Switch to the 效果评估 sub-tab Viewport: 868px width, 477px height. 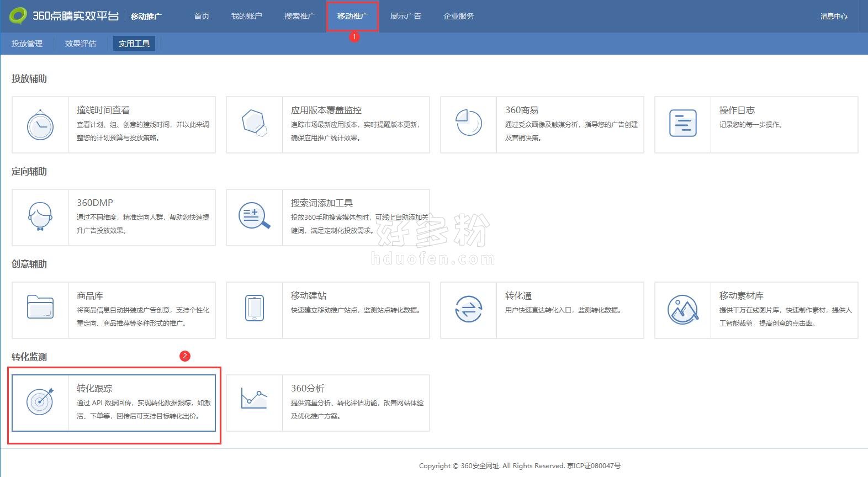81,44
